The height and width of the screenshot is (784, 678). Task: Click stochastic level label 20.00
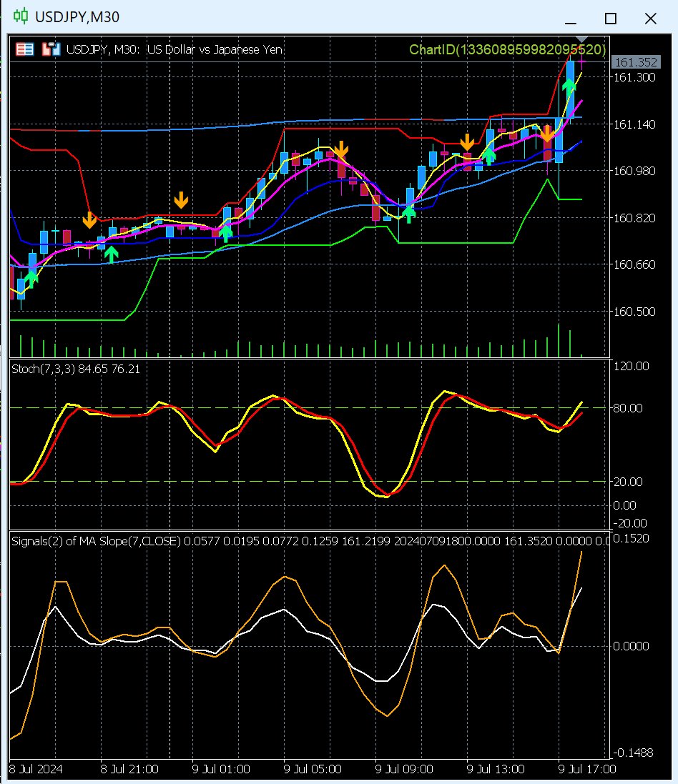click(x=628, y=482)
